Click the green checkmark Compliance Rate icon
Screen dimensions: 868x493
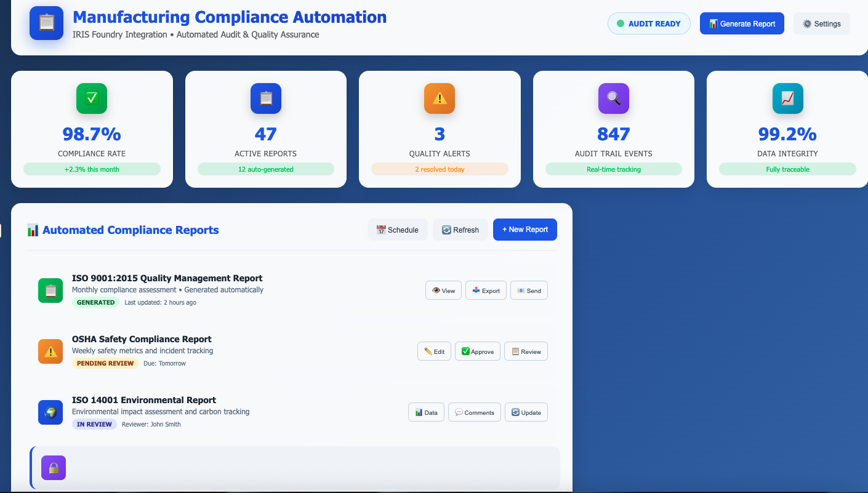click(x=92, y=98)
